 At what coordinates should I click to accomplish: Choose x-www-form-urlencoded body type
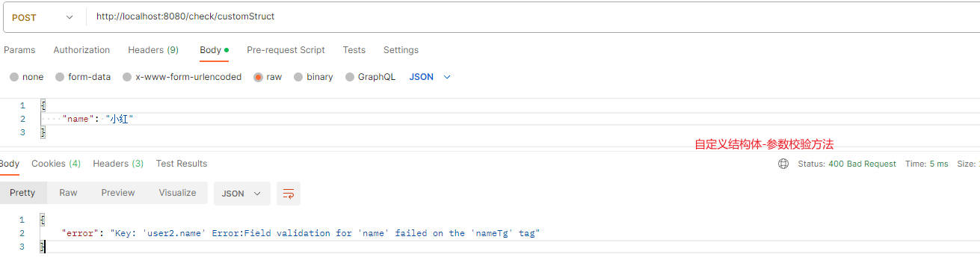[x=127, y=77]
